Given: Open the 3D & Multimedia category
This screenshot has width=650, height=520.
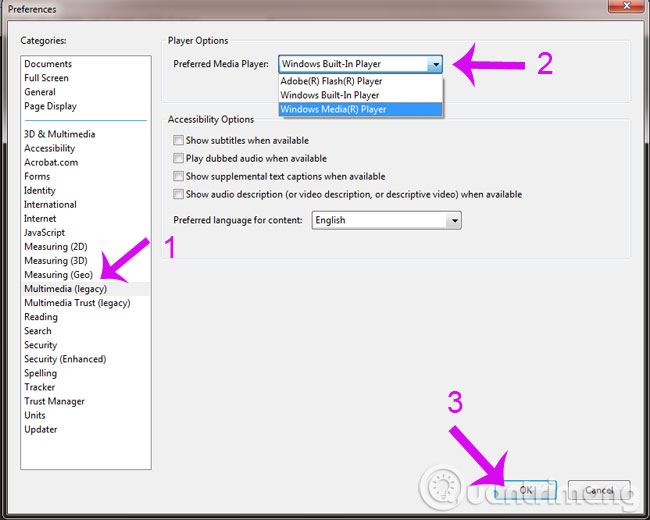Looking at the screenshot, I should (x=60, y=134).
